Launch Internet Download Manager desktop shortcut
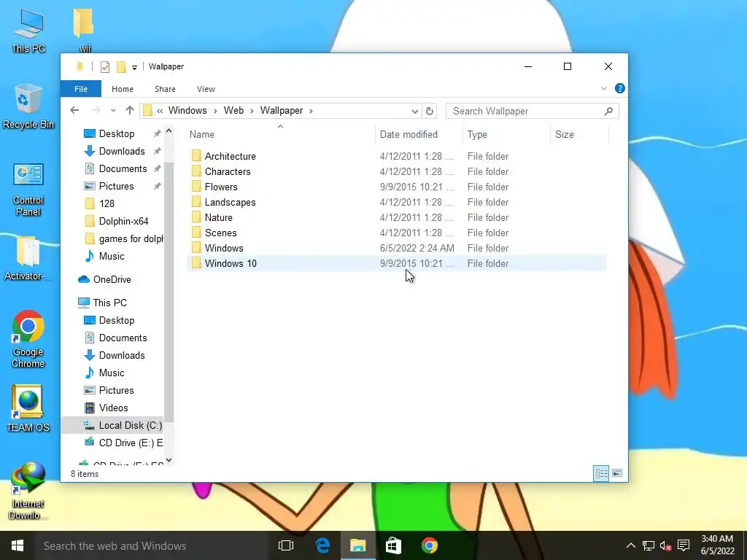The image size is (747, 560). [28, 491]
